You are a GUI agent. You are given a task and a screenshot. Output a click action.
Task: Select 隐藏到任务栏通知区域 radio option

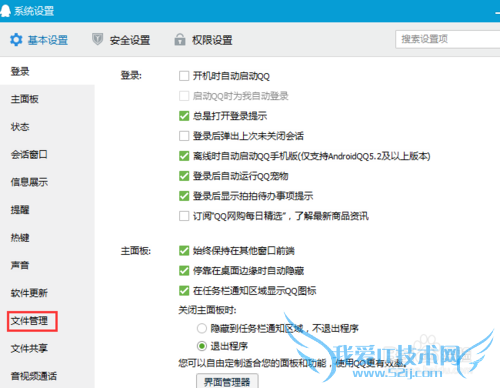[202, 329]
